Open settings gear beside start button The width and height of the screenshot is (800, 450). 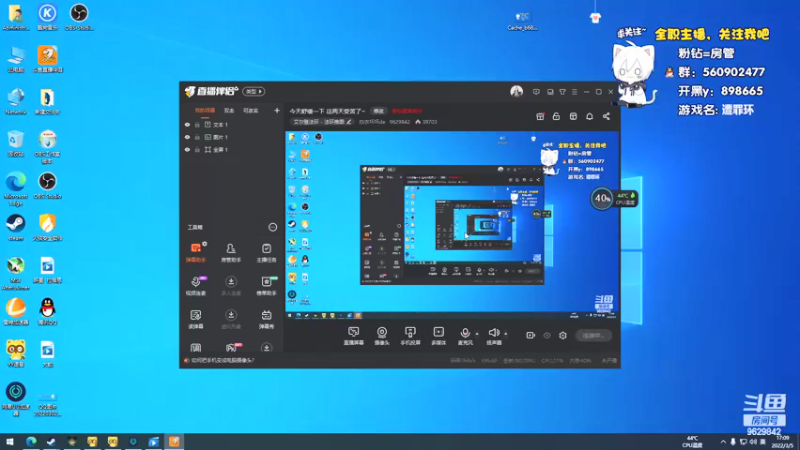click(562, 335)
